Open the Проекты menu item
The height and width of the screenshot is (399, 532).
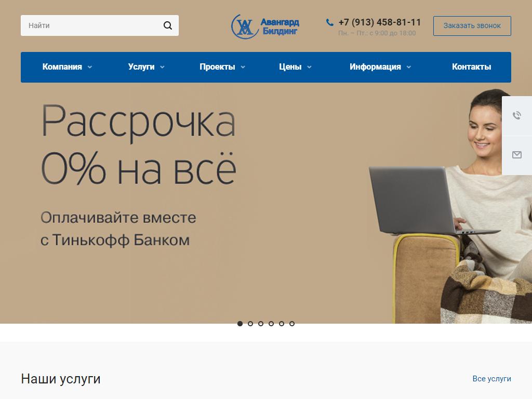click(x=217, y=67)
